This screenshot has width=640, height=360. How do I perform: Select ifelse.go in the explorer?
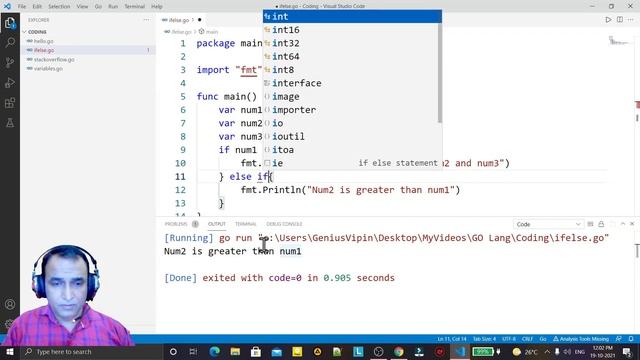[x=44, y=50]
